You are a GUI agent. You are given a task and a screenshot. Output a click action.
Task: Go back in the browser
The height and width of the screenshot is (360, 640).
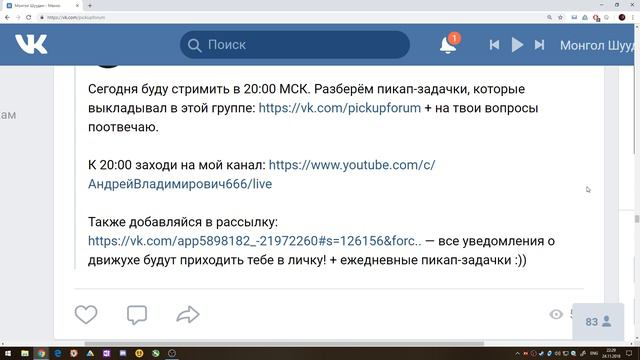point(7,17)
